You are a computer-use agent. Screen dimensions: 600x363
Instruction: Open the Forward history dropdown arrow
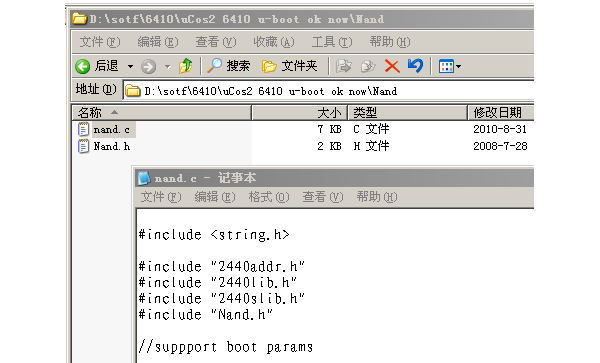tap(168, 67)
